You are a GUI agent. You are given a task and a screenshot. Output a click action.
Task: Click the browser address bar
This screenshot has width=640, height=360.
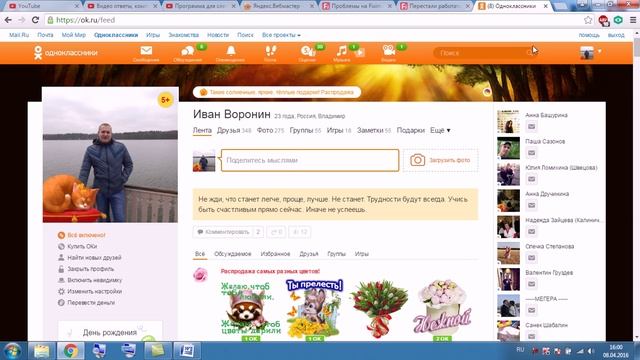[314, 20]
